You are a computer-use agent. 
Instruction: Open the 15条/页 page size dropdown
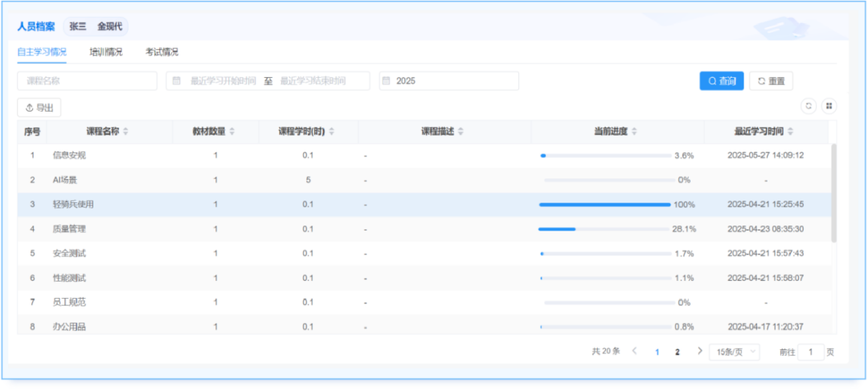pyautogui.click(x=734, y=352)
